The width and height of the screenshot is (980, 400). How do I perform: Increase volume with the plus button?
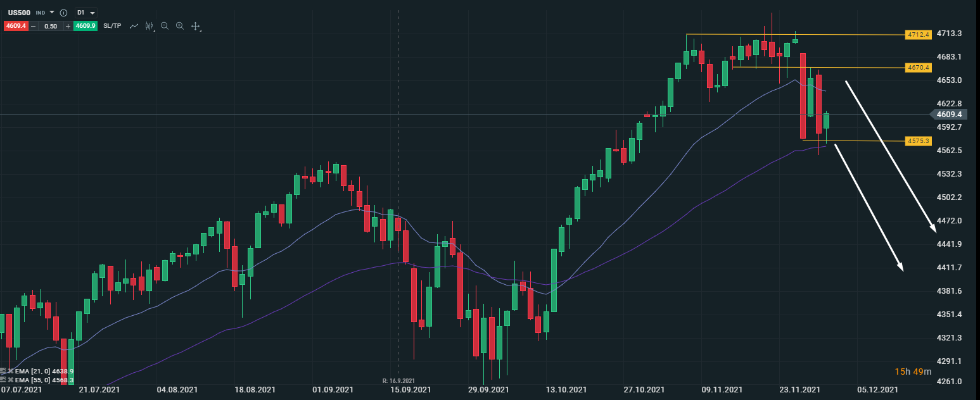pyautogui.click(x=68, y=26)
